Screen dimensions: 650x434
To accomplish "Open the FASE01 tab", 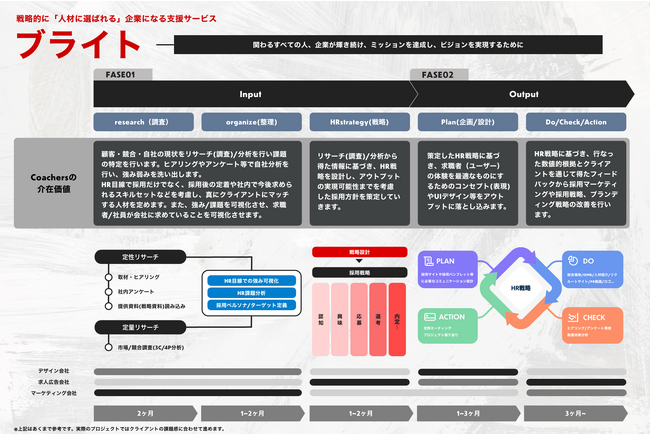I will pyautogui.click(x=123, y=75).
